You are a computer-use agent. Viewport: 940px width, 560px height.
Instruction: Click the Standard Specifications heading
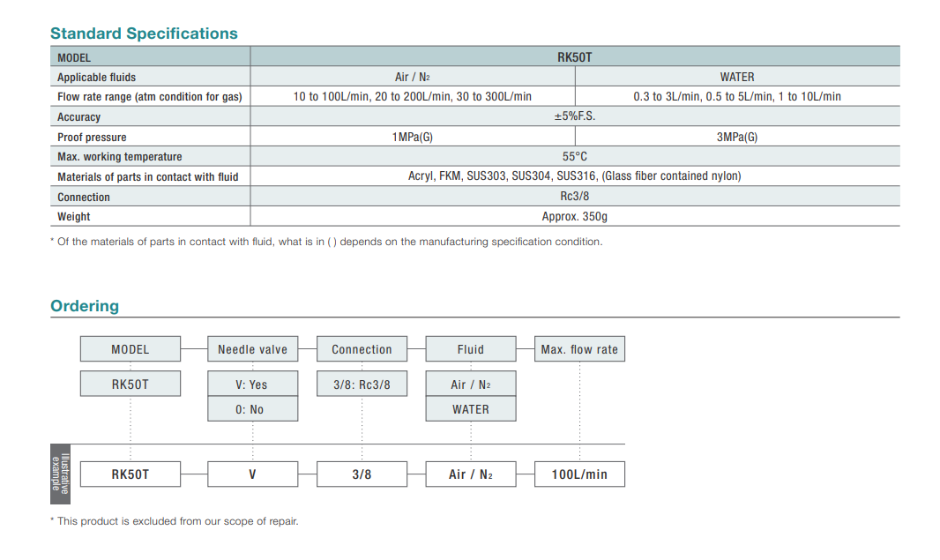pyautogui.click(x=144, y=34)
